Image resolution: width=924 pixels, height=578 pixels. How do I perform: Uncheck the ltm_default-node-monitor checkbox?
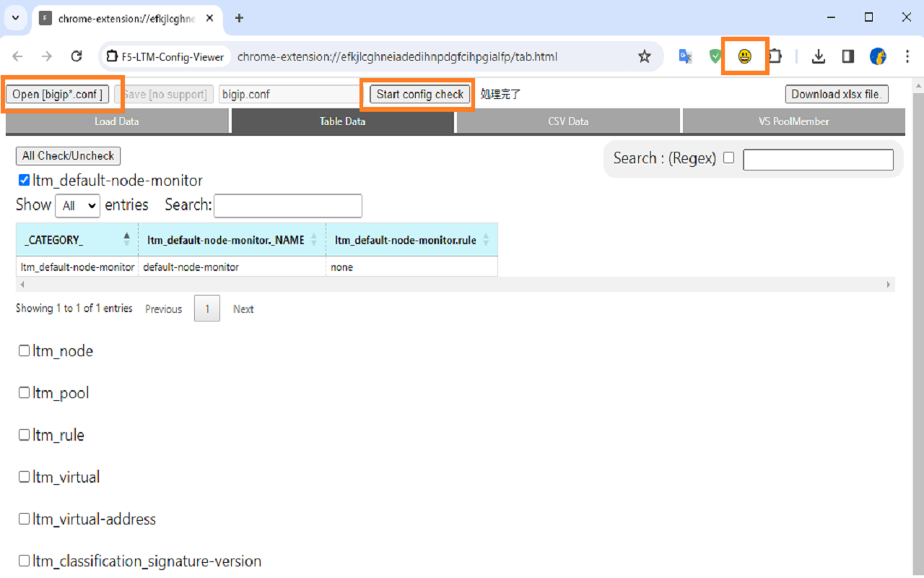(x=23, y=180)
